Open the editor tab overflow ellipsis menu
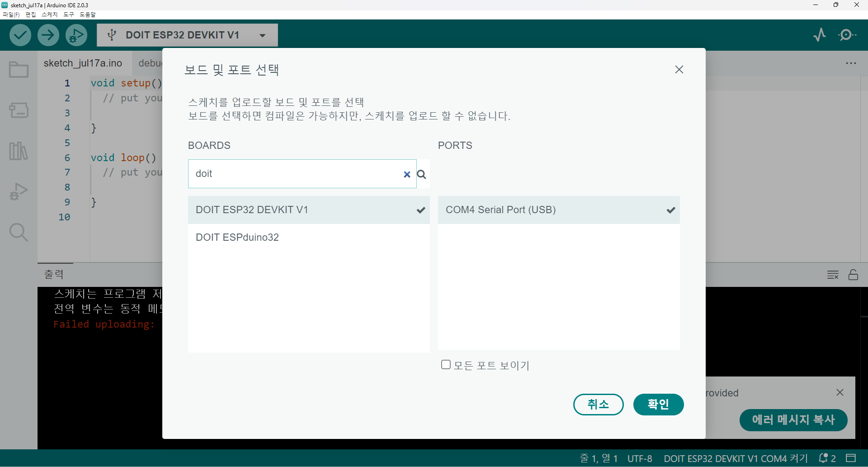Screen dimensions: 868x467 coord(851,63)
